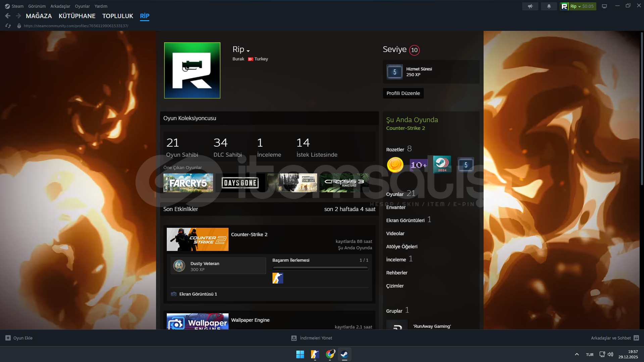Reload the page with refresh icon
The height and width of the screenshot is (362, 644).
click(8, 26)
